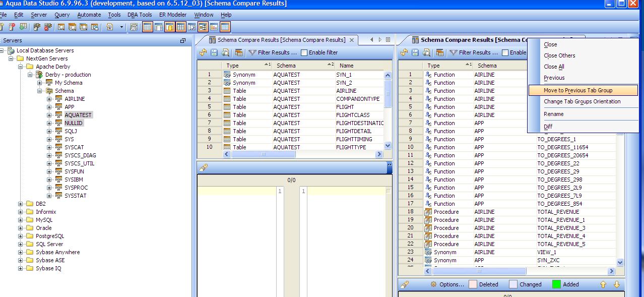Screen dimensions: 644x297
Task: Click grid table icon in right compare panel toolbar
Action: point(440,52)
